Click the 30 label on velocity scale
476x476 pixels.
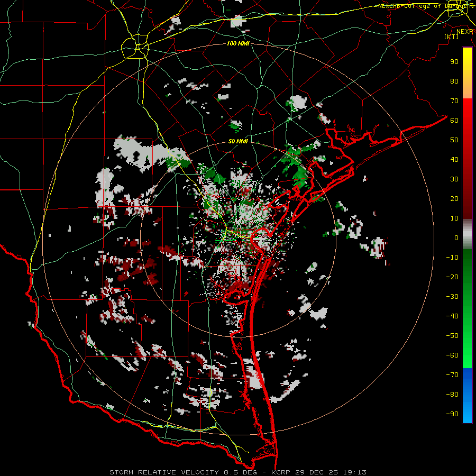pyautogui.click(x=454, y=179)
